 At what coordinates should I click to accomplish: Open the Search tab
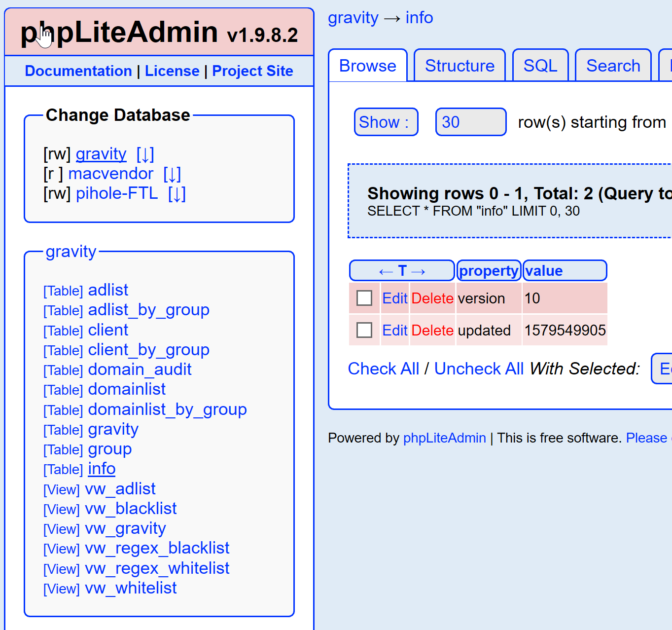point(613,66)
